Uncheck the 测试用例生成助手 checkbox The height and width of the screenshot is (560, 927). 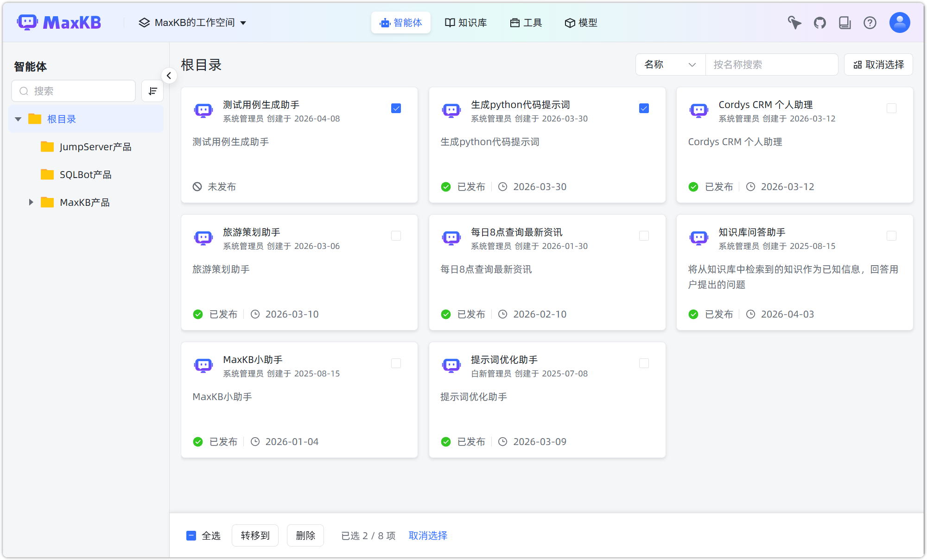(x=396, y=108)
